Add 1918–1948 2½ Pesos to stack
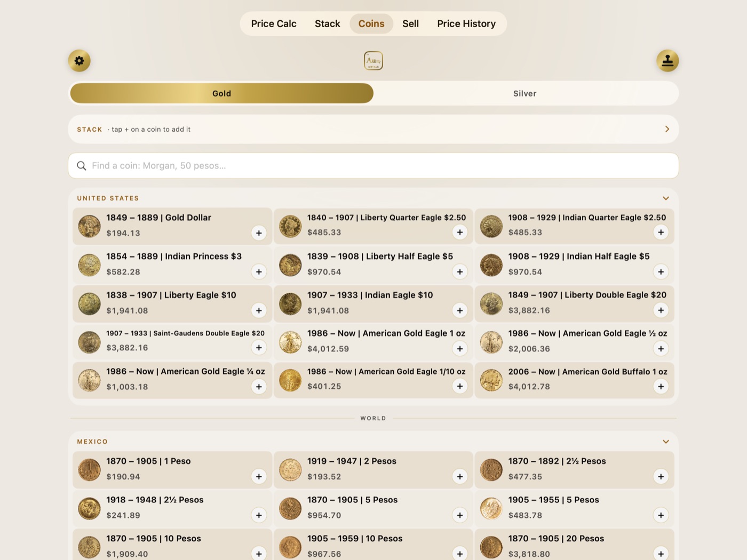 (x=259, y=515)
